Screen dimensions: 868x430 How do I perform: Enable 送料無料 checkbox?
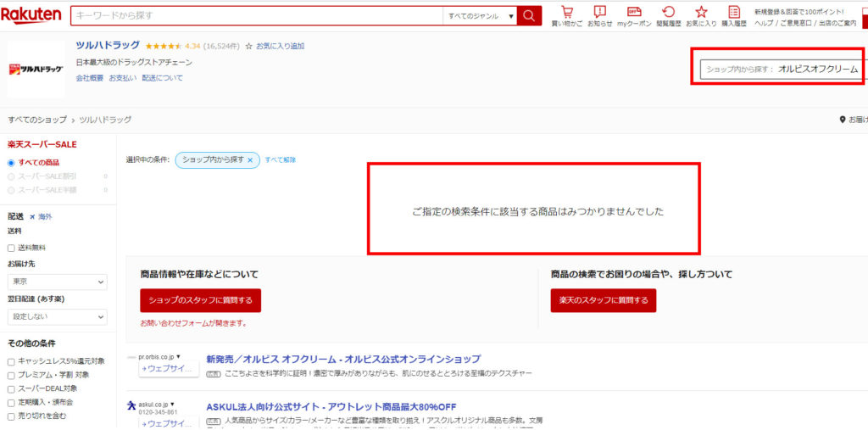(11, 249)
